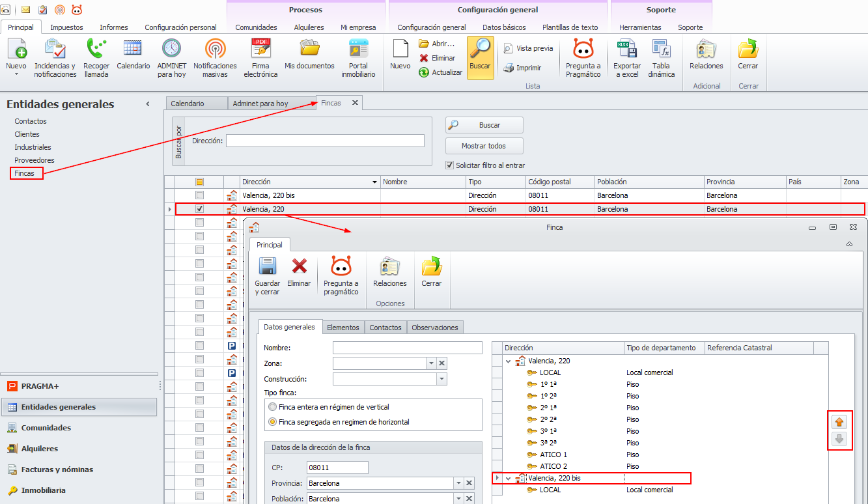Select Proveedores in Entidades generales list
The width and height of the screenshot is (868, 504).
35,160
